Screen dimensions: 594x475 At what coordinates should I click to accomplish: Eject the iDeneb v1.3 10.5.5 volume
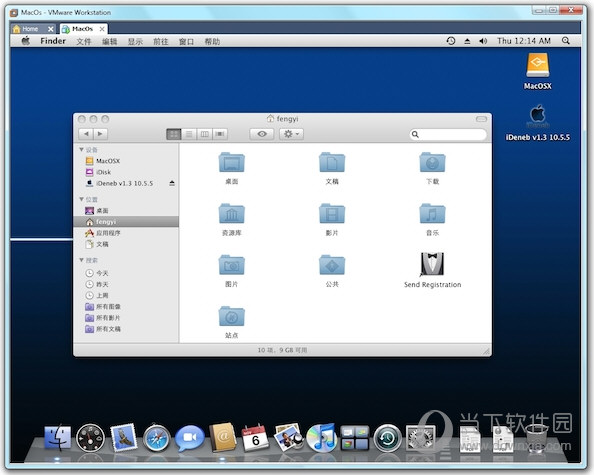coord(172,183)
